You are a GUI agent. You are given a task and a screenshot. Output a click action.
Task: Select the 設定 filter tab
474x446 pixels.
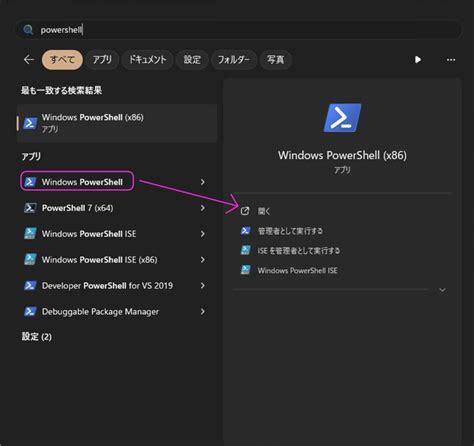point(192,60)
